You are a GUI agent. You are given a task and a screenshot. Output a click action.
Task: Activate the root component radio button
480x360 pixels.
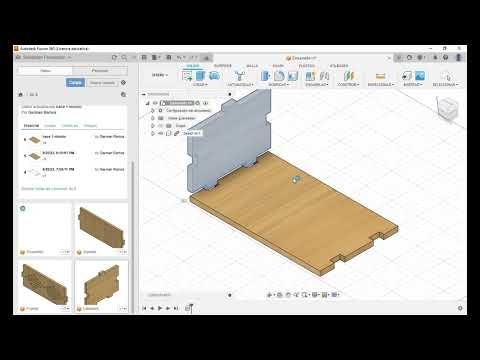pos(205,103)
